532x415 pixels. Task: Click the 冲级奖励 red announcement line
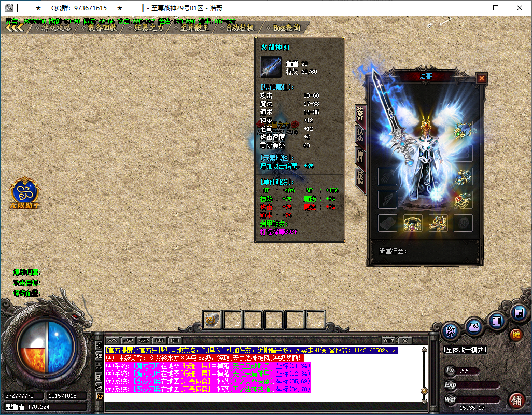coord(204,358)
